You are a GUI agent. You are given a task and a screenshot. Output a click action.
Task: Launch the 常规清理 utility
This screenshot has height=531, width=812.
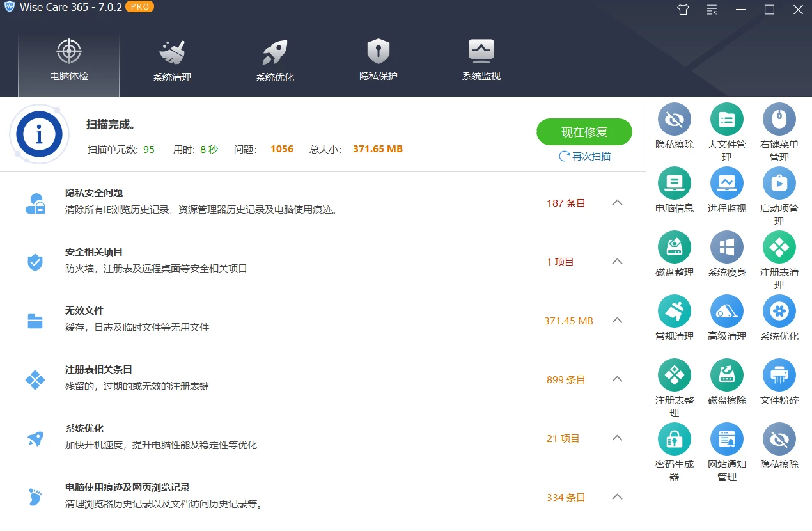[675, 312]
